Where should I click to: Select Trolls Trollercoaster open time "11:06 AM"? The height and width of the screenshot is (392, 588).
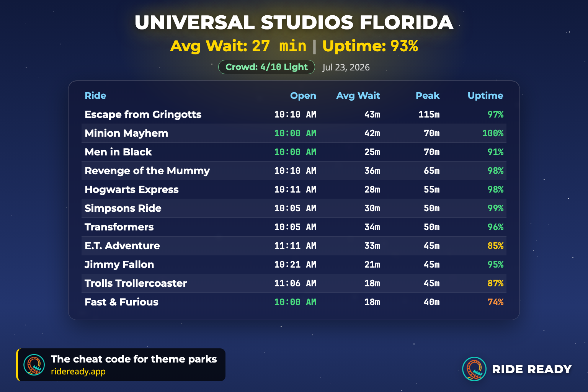click(295, 283)
